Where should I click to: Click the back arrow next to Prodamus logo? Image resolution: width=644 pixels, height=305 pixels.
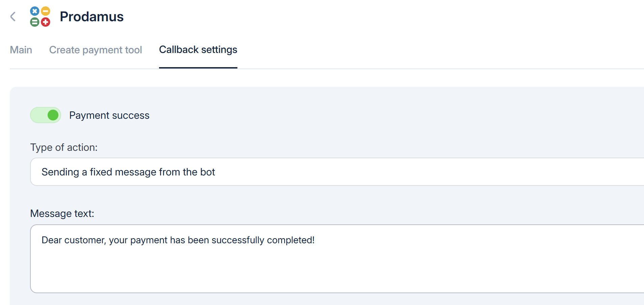tap(13, 17)
